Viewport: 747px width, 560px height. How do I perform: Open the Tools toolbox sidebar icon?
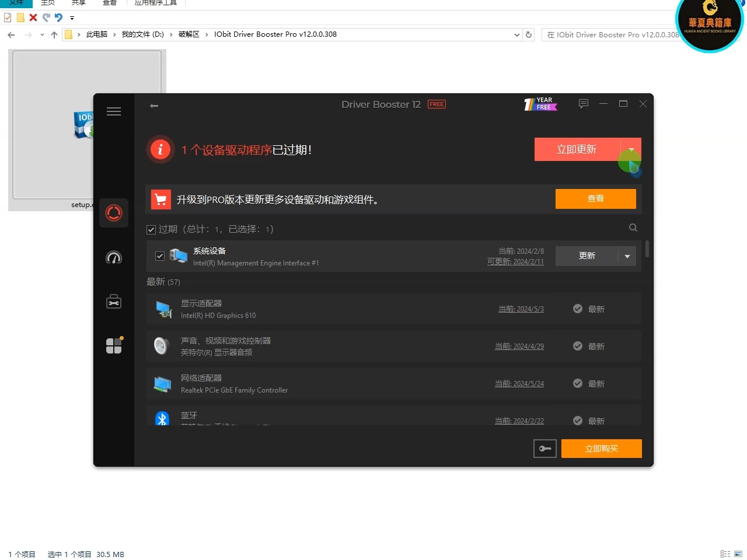114,302
